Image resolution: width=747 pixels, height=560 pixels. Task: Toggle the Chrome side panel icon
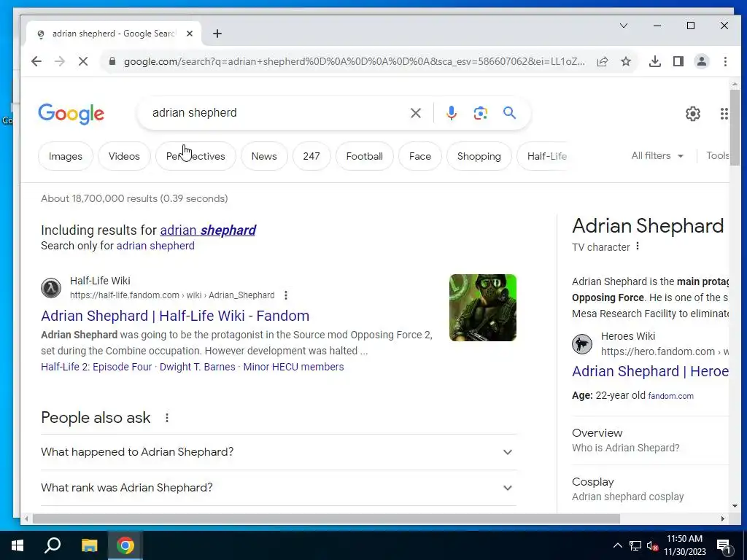(x=678, y=61)
